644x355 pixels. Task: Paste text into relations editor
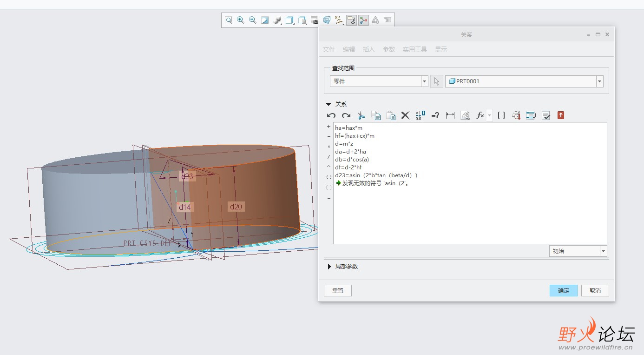pos(391,115)
